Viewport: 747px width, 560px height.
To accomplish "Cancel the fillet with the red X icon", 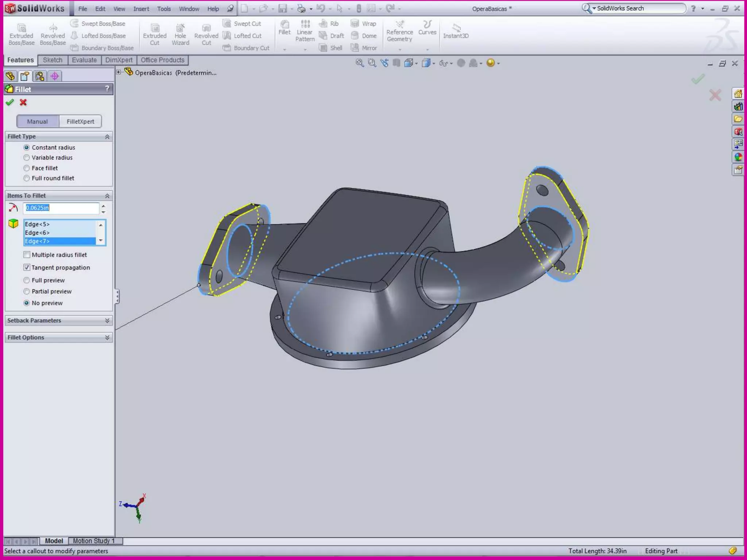I will click(x=23, y=102).
